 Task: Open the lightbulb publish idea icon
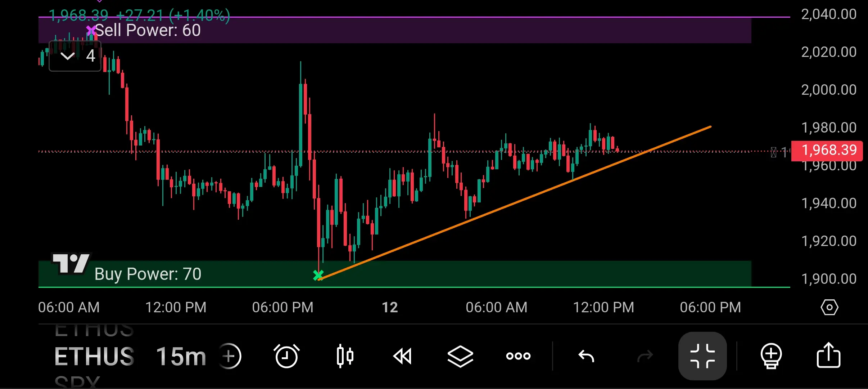coord(771,356)
